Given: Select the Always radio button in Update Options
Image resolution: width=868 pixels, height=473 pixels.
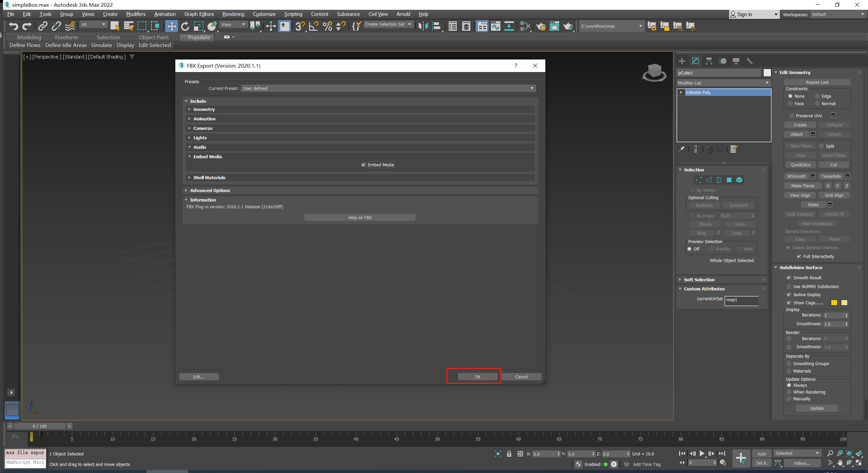Looking at the screenshot, I should click(788, 385).
